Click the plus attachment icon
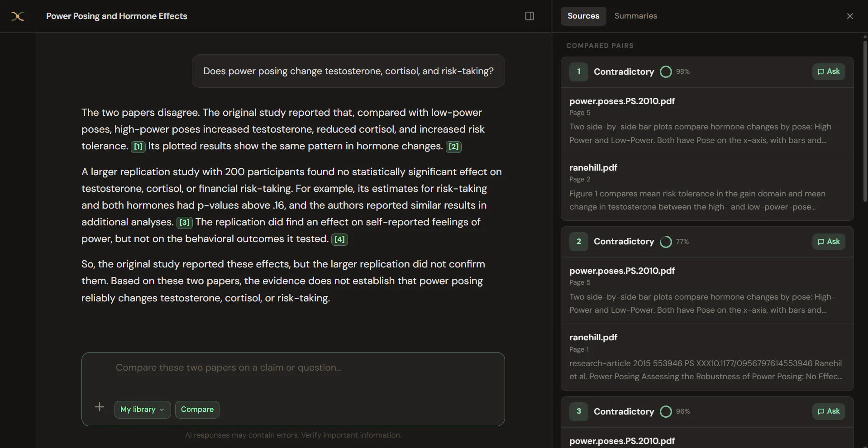 click(x=100, y=407)
